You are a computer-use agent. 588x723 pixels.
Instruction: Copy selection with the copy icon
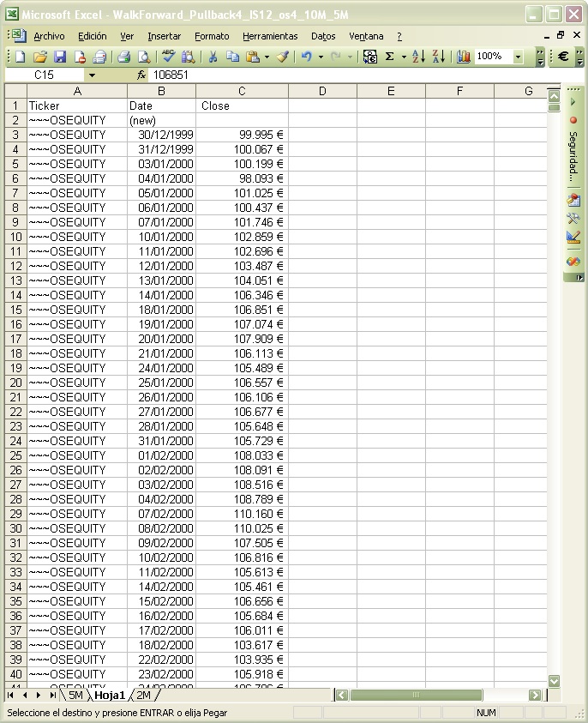(232, 57)
